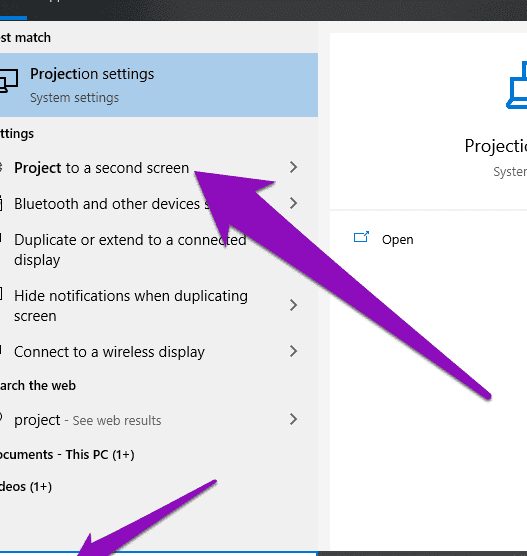
Task: Click Open in preview pane
Action: 398,240
